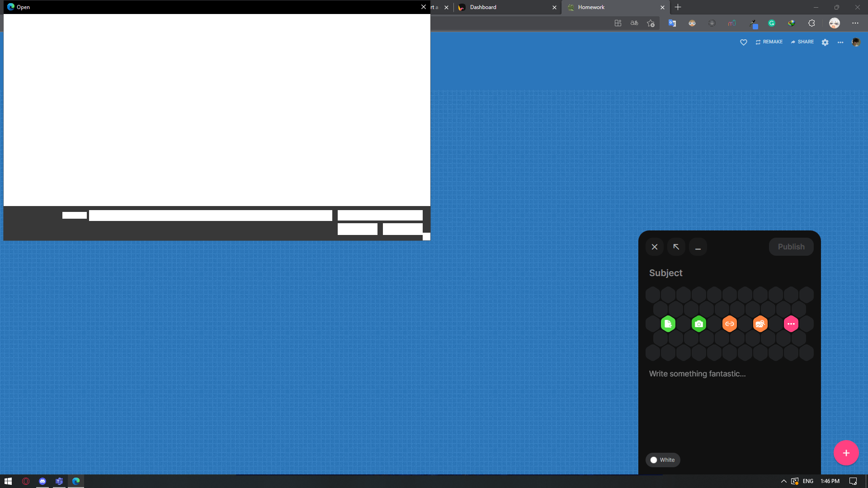This screenshot has height=488, width=868.
Task: Click the green upload file hexagon
Action: (668, 324)
